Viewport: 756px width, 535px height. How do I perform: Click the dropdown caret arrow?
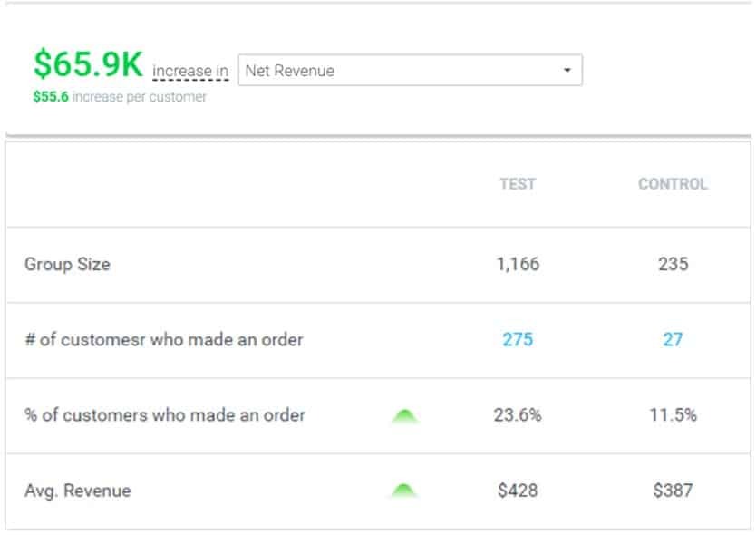pyautogui.click(x=567, y=71)
